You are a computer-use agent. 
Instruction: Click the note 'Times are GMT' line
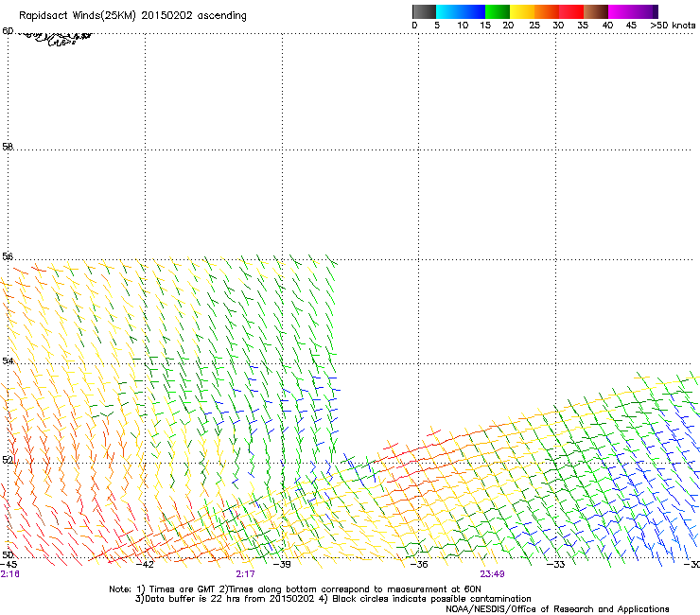pyautogui.click(x=295, y=589)
